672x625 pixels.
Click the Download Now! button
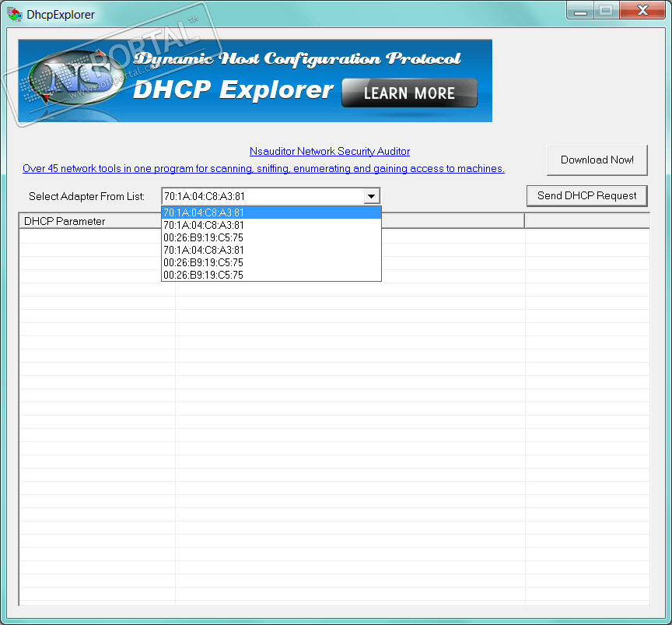pyautogui.click(x=597, y=160)
